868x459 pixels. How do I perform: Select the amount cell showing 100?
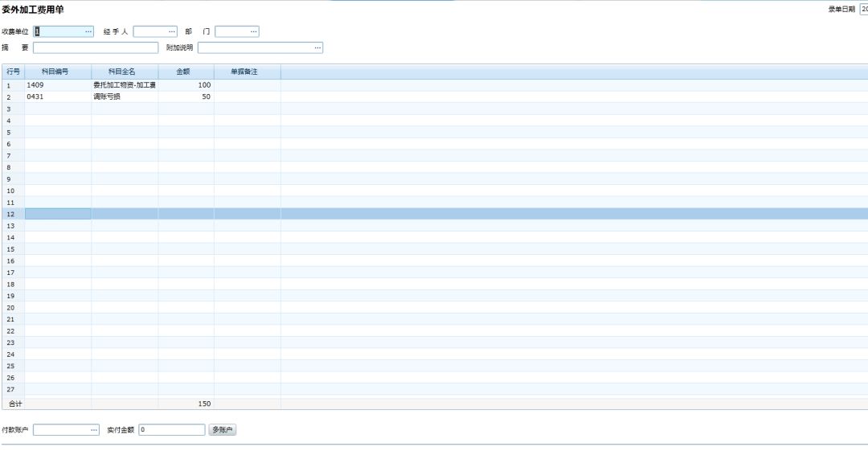click(186, 85)
